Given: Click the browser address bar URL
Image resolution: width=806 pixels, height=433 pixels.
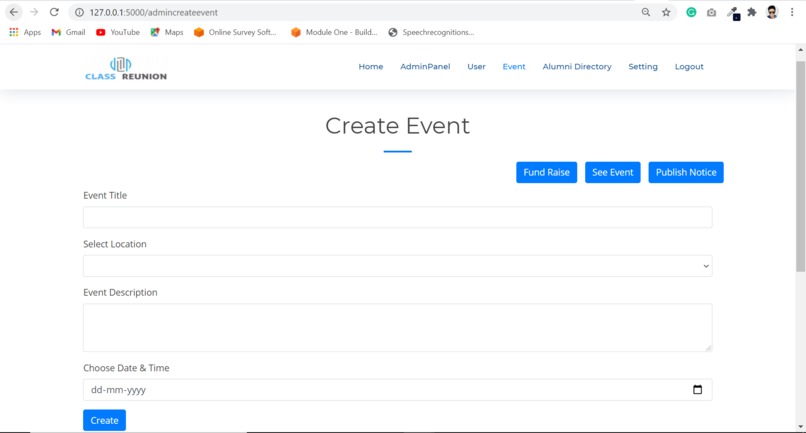Looking at the screenshot, I should tap(153, 12).
